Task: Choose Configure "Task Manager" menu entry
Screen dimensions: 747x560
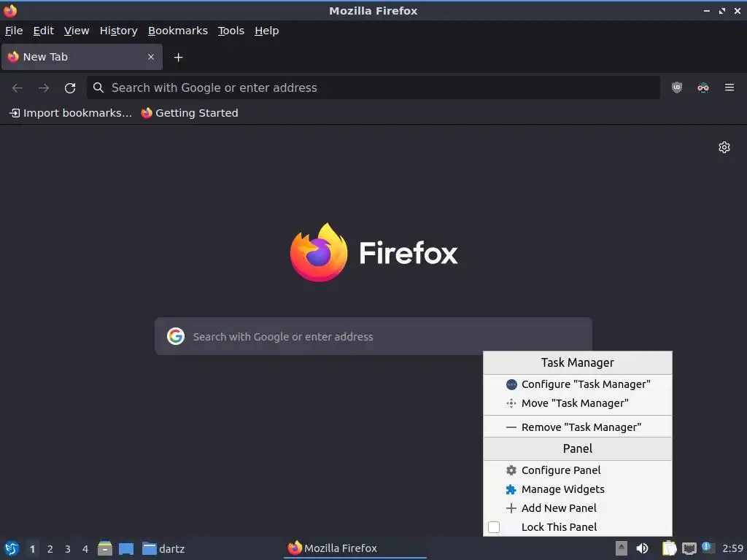Action: click(x=578, y=384)
